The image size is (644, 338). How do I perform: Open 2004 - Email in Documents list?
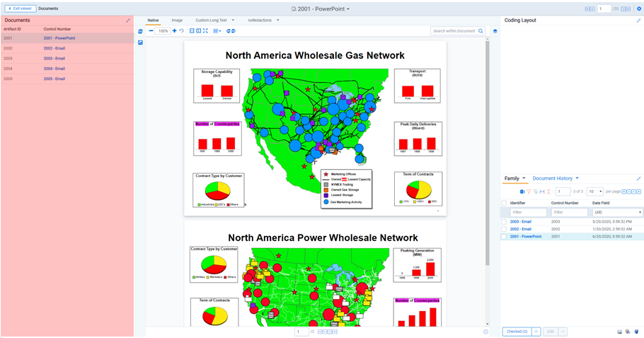pos(54,69)
